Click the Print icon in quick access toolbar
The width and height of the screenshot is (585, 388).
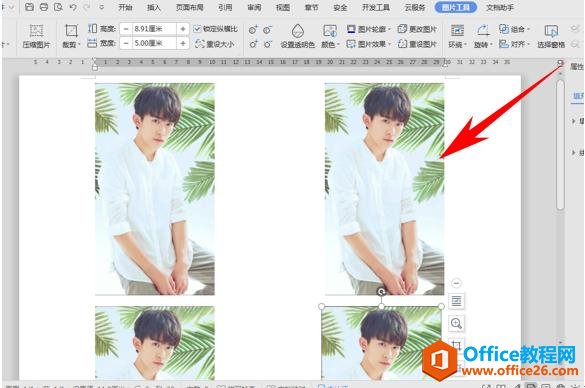tap(44, 7)
